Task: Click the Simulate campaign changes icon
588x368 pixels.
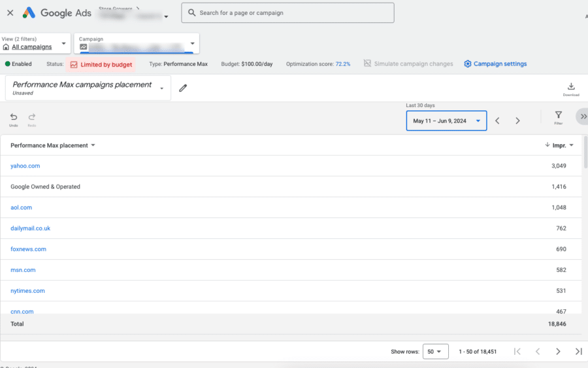Action: 367,63
